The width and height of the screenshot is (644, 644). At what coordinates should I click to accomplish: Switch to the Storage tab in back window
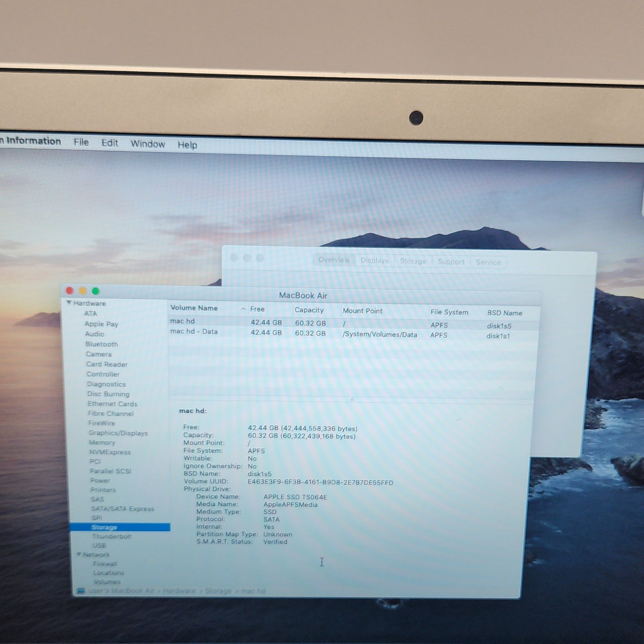point(413,261)
